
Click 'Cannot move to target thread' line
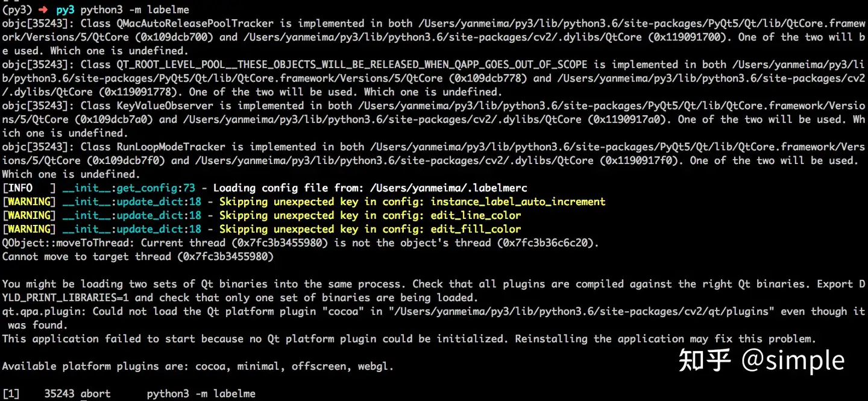click(x=86, y=256)
